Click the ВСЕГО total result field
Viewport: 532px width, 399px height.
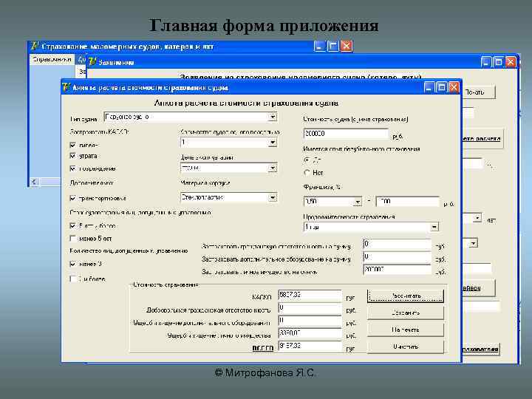coord(310,346)
